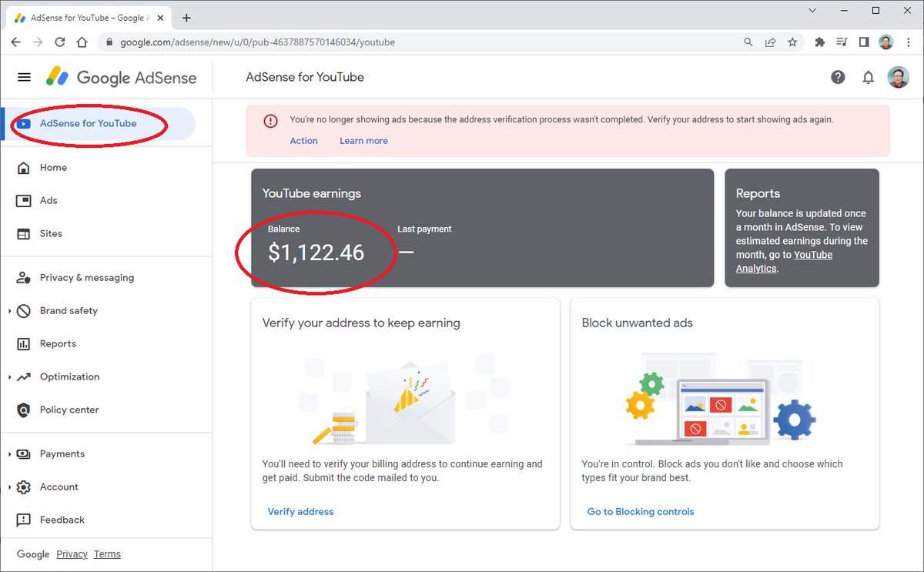Open the Chrome profile avatar in the toolbar
924x572 pixels.
click(x=886, y=42)
